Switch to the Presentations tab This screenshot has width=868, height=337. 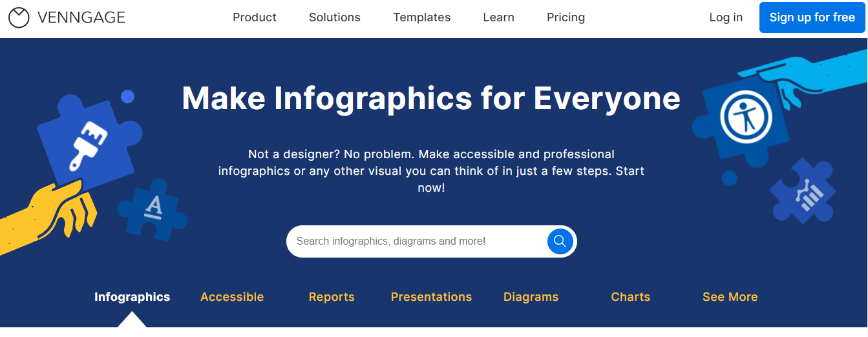coord(431,297)
